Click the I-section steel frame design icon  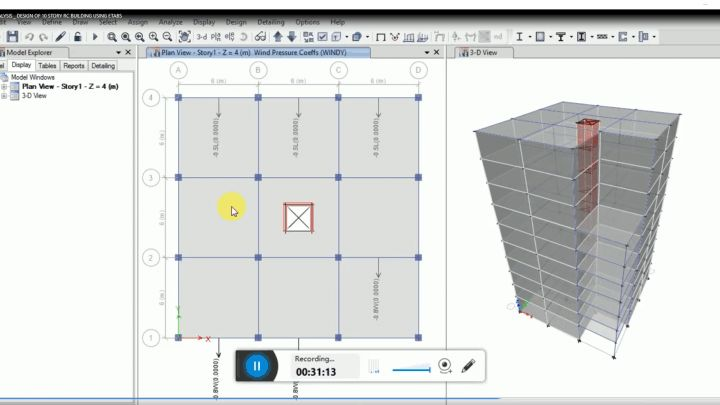pos(519,37)
